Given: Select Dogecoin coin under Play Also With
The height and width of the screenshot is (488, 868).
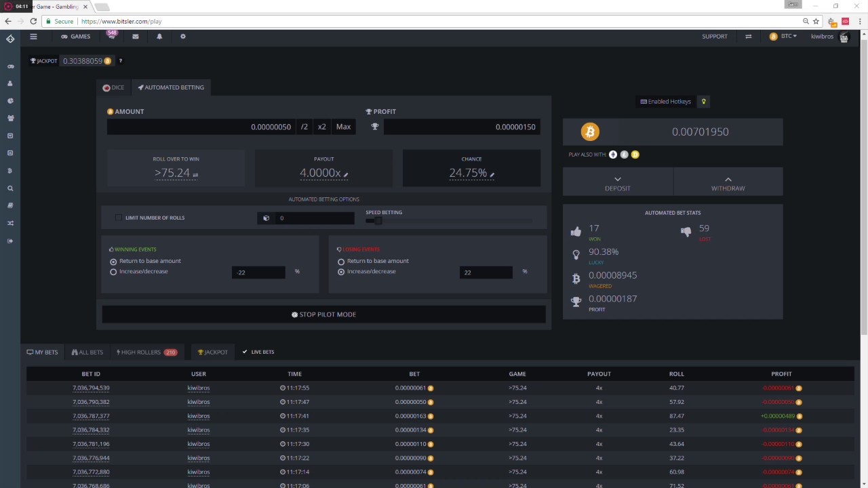Looking at the screenshot, I should coord(635,155).
